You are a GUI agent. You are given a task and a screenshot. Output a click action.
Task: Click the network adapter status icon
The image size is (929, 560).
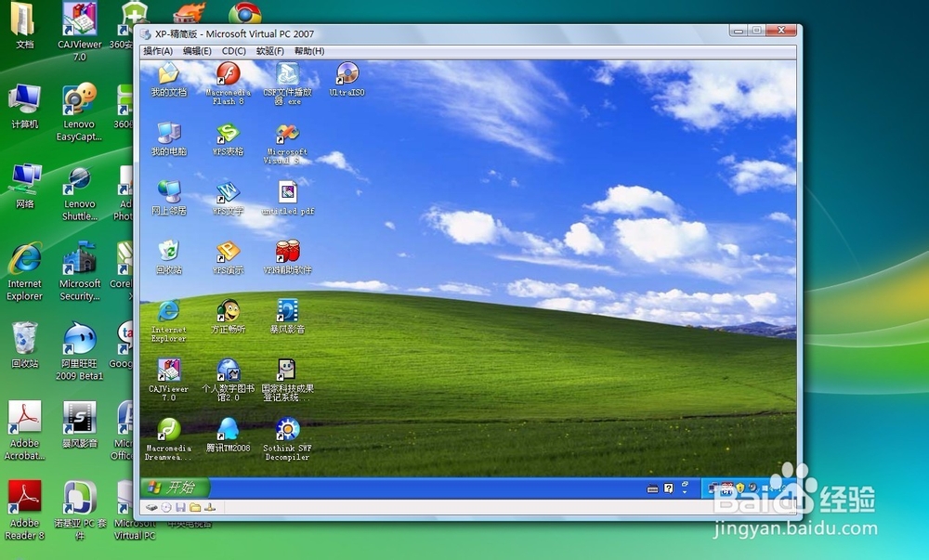click(x=210, y=507)
